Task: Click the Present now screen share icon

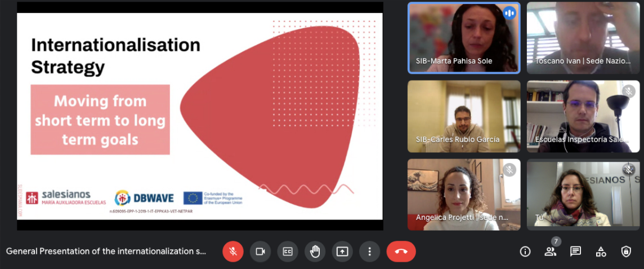Action: (x=342, y=252)
